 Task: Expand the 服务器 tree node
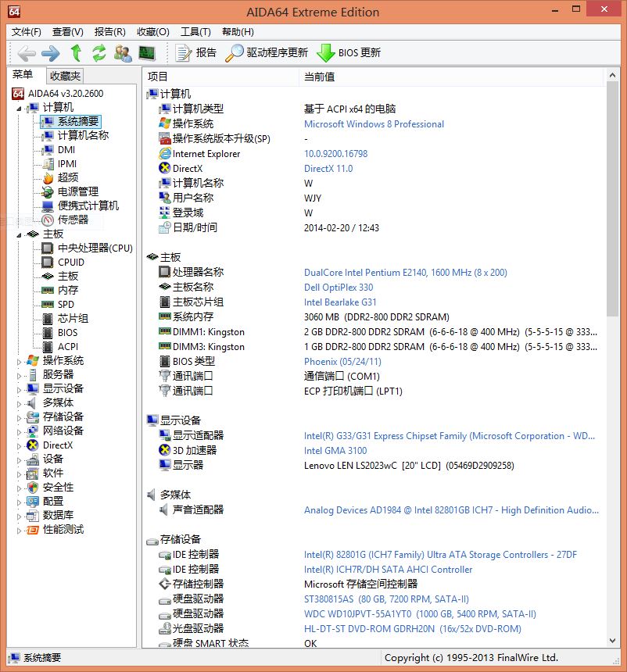(x=19, y=375)
